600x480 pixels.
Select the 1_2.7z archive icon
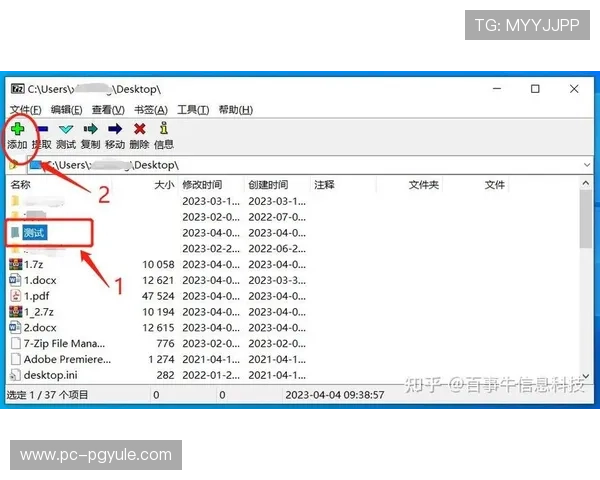(16, 312)
